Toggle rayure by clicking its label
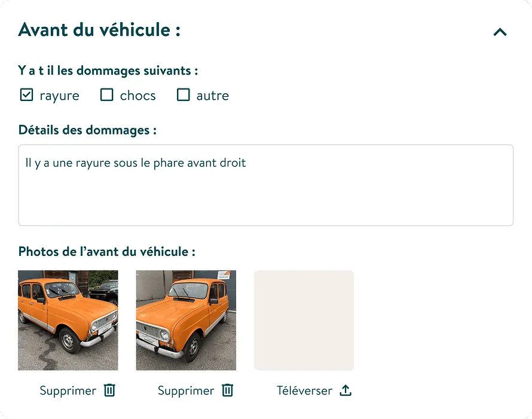This screenshot has height=419, width=532. pyautogui.click(x=59, y=95)
